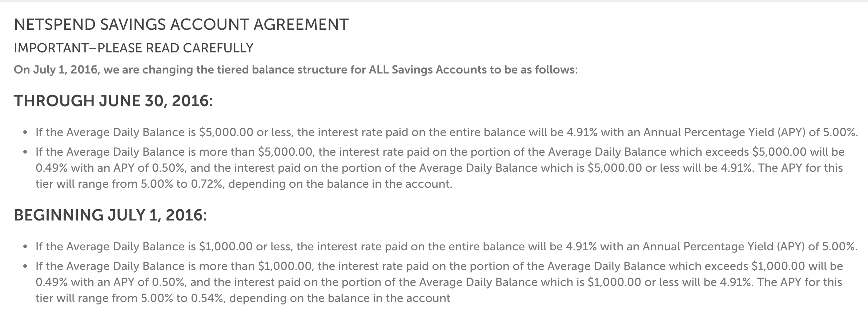The image size is (868, 318).
Task: Select the 'THROUGH JUNE 30, 2016:' heading
Action: 113,101
